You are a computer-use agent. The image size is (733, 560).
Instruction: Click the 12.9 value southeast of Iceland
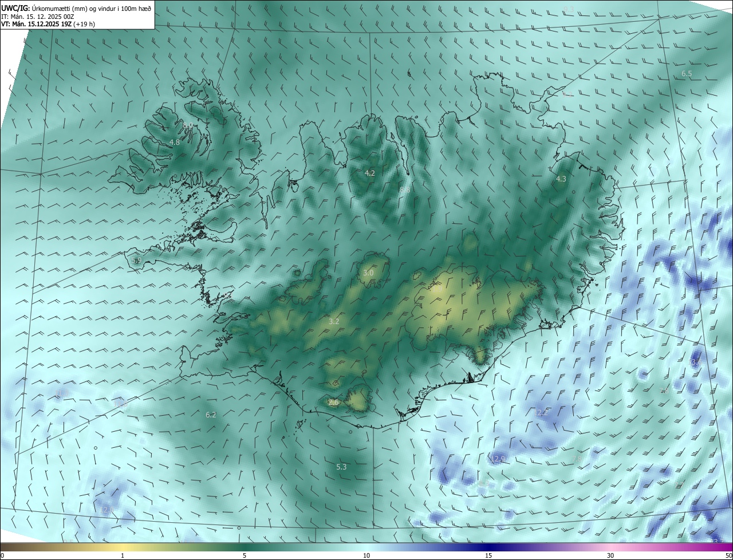(498, 459)
